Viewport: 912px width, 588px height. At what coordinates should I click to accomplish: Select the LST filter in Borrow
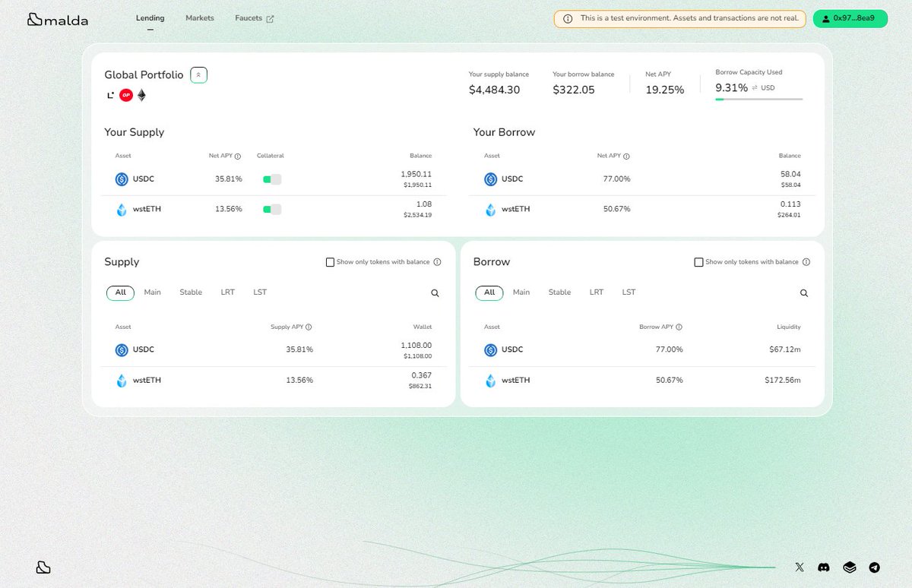(629, 292)
